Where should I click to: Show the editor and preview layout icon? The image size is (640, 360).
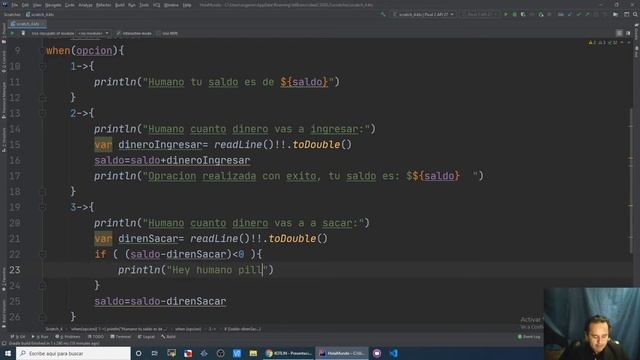[628, 33]
